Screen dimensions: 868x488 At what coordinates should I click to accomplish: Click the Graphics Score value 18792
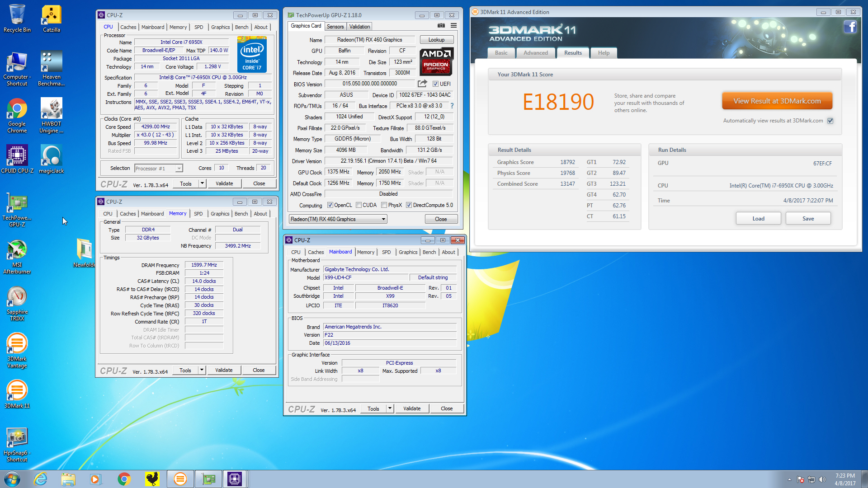(567, 162)
